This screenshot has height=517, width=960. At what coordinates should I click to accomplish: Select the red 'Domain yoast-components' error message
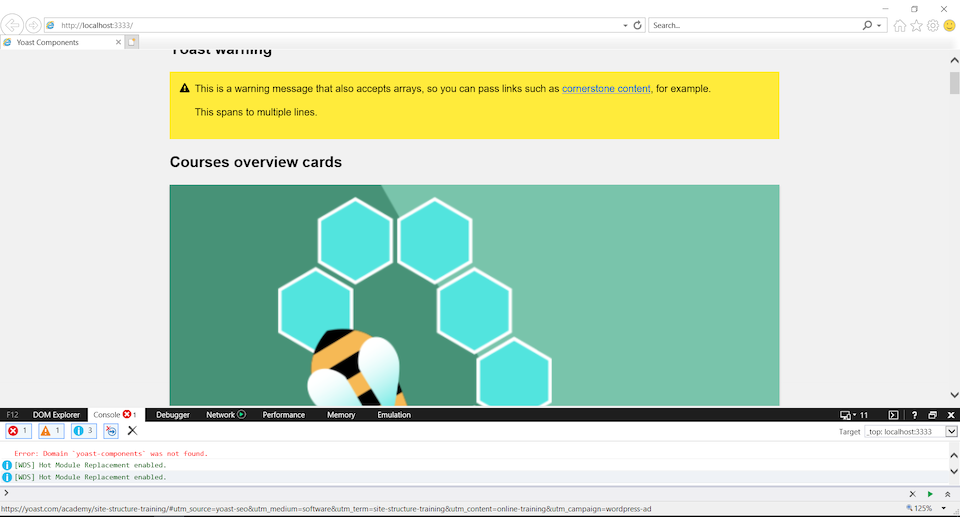[111, 453]
